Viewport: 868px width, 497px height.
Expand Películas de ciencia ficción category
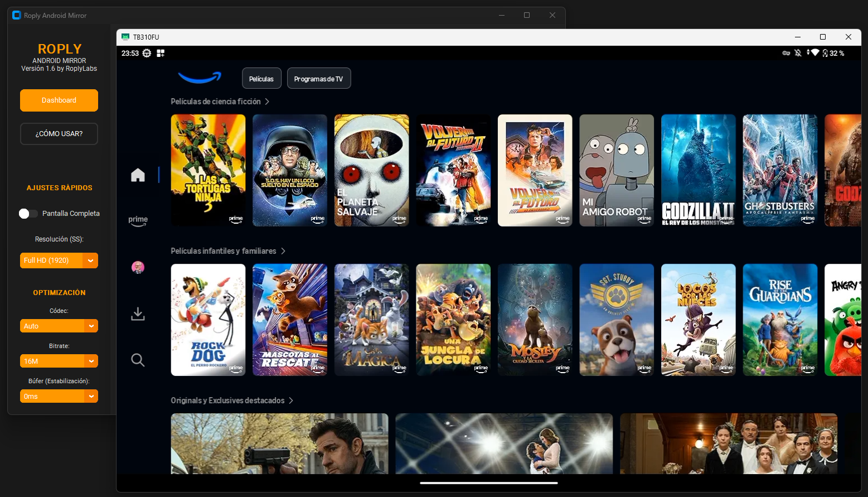(x=220, y=102)
